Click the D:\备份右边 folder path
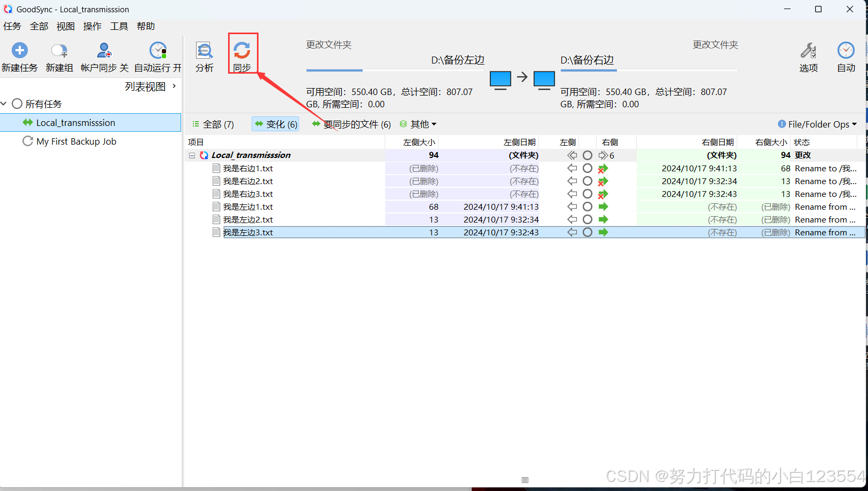The width and height of the screenshot is (868, 491). [587, 60]
